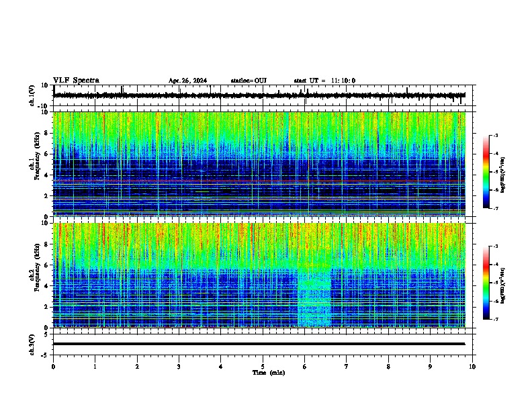Click the "0" tick on the time axis
This screenshot has height=411, width=532.
pos(53,367)
